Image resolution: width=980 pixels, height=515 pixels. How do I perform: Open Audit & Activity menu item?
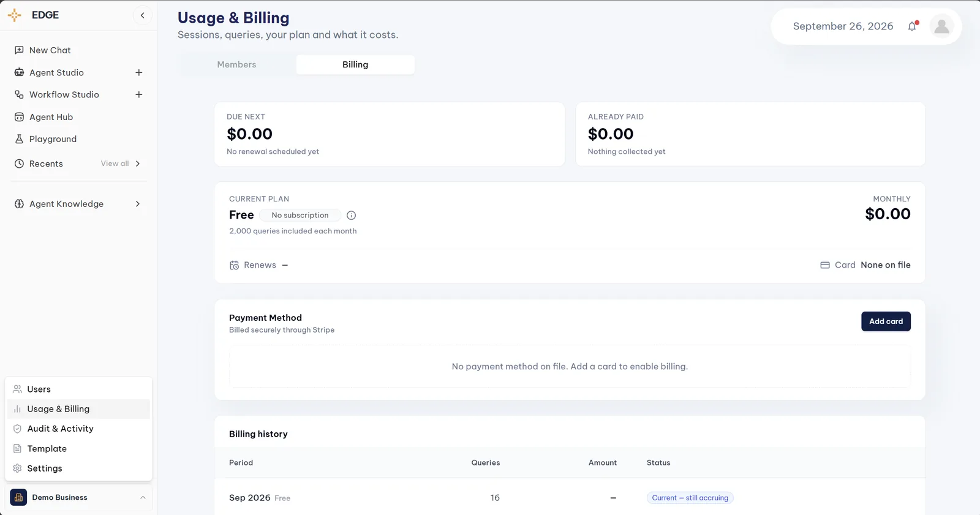79,429
